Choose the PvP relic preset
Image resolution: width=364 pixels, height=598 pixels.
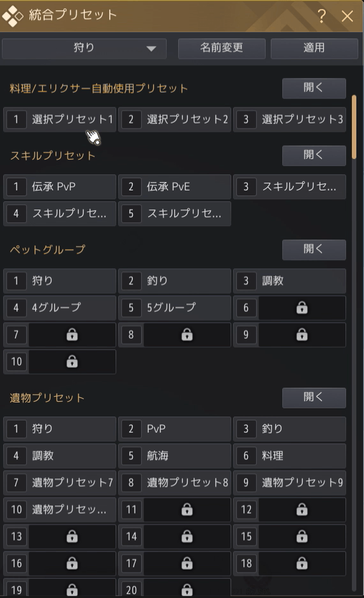(174, 429)
